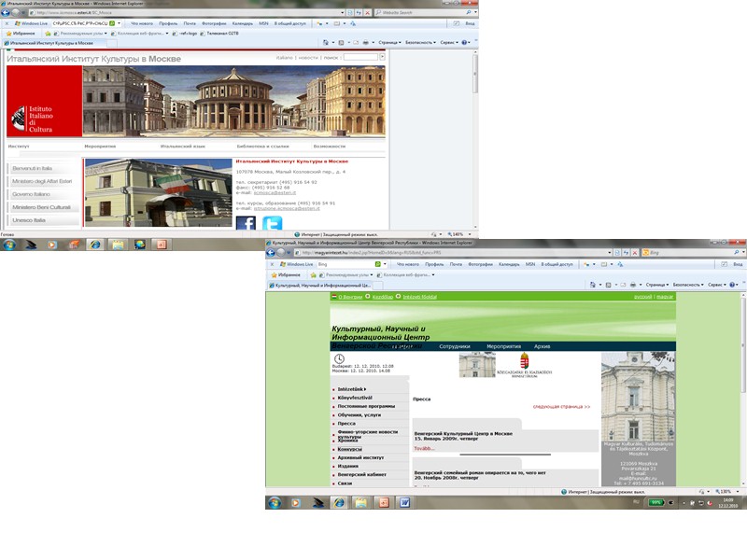Screen dimensions: 747x560
Task: Click Конкурсы in Hungarian sidebar menu
Action: (x=349, y=449)
